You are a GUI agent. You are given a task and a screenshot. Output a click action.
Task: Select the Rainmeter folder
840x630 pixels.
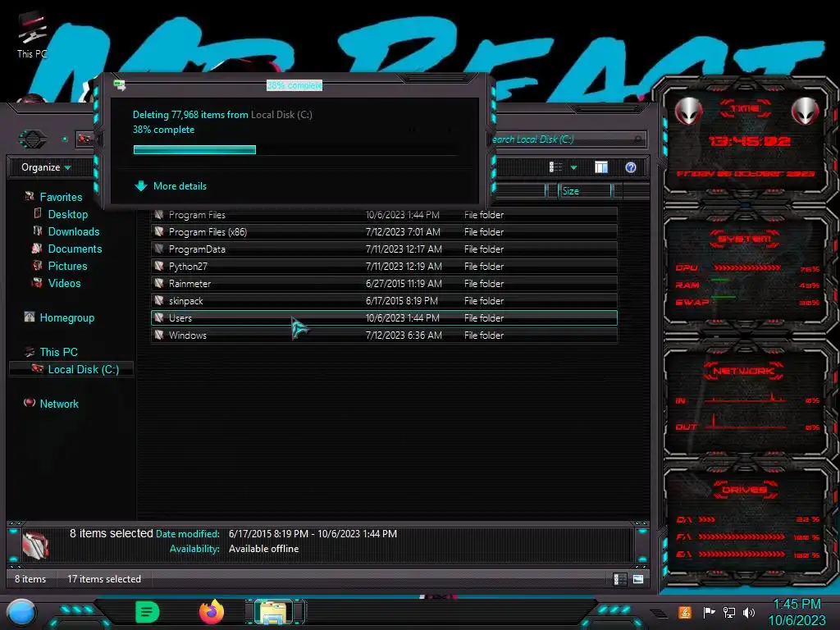pos(384,283)
